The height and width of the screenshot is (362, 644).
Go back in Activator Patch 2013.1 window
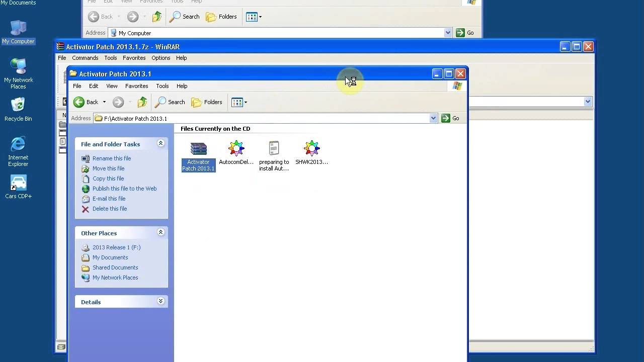click(x=86, y=102)
